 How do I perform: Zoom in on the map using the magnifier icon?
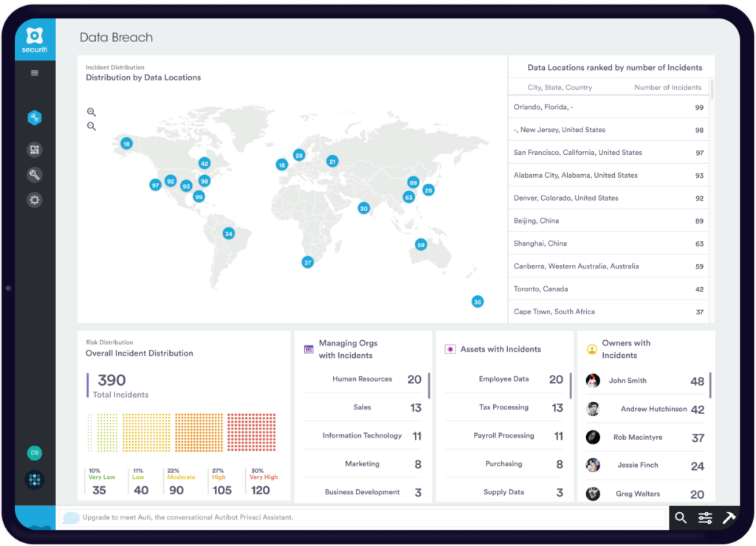coord(92,111)
